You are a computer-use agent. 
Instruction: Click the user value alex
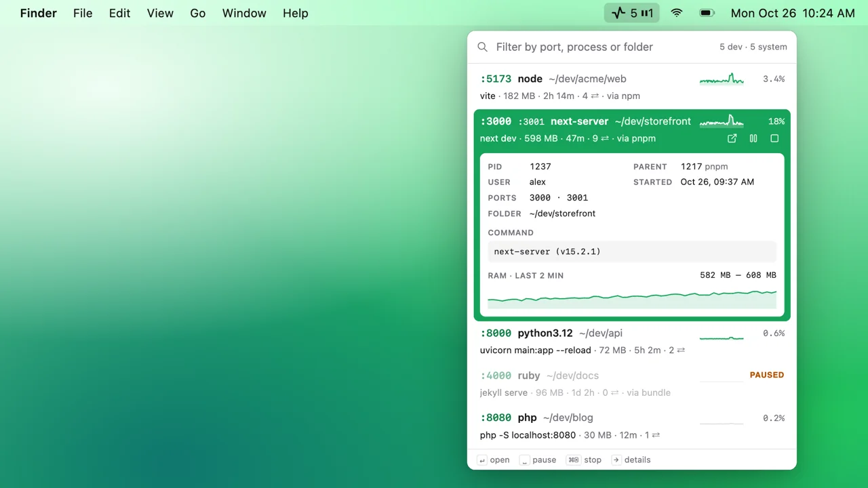coord(538,182)
